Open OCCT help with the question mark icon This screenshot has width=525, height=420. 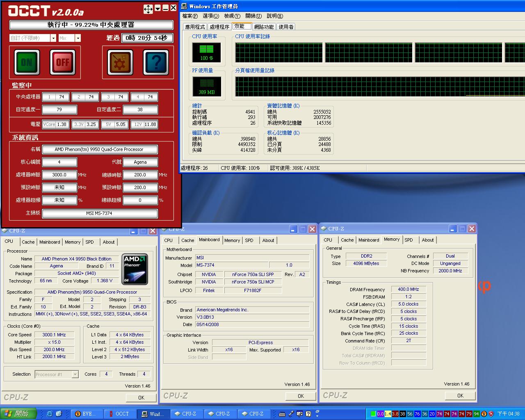(156, 62)
